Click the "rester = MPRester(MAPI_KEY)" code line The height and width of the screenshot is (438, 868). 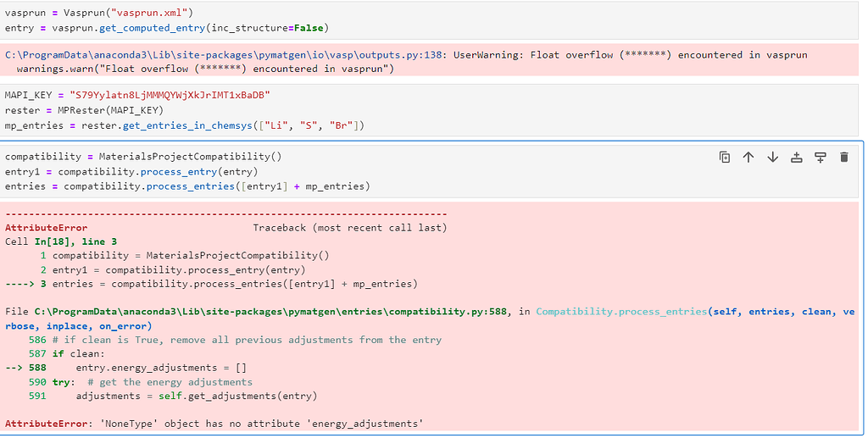click(84, 110)
